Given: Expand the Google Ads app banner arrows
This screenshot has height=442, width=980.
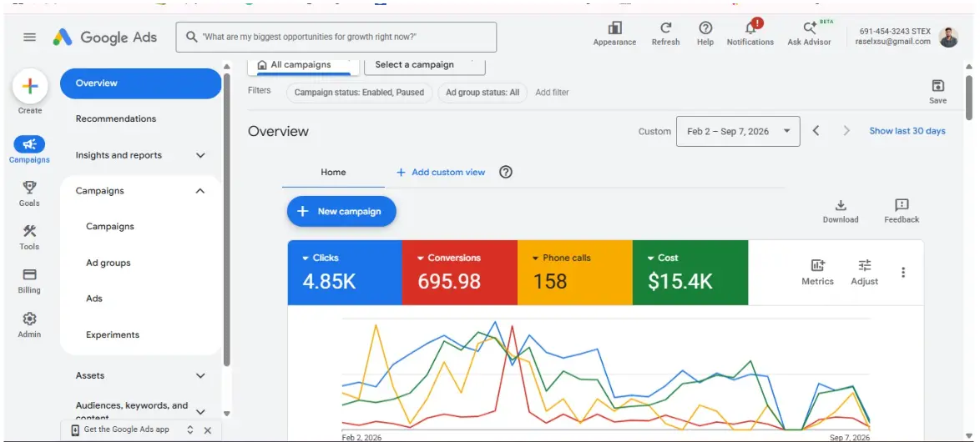Looking at the screenshot, I should [x=190, y=430].
